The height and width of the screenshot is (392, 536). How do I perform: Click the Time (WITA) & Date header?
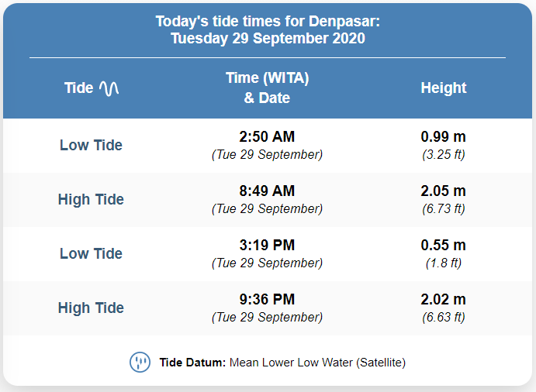(x=267, y=88)
